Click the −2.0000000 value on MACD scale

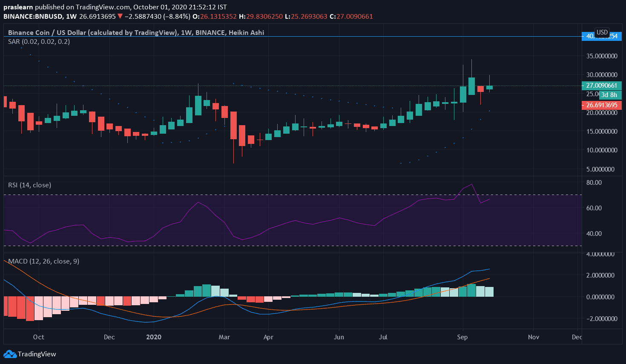coord(601,318)
